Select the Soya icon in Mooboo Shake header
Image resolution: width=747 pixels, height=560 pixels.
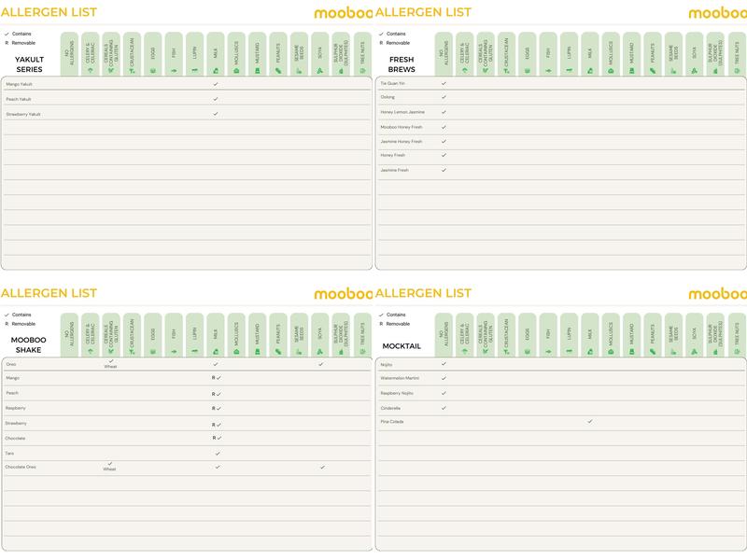(x=320, y=350)
